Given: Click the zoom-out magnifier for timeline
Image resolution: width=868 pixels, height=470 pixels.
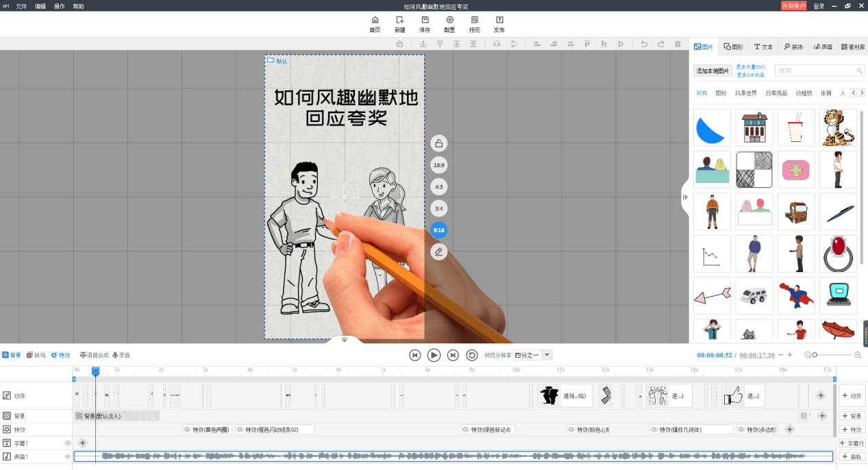Looking at the screenshot, I should pyautogui.click(x=808, y=355).
